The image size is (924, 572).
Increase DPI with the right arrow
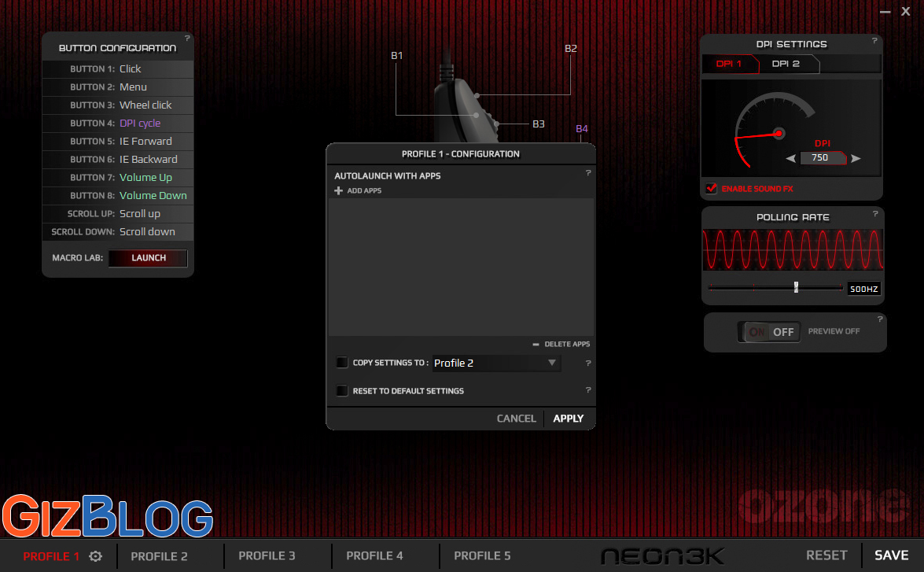[x=856, y=158]
